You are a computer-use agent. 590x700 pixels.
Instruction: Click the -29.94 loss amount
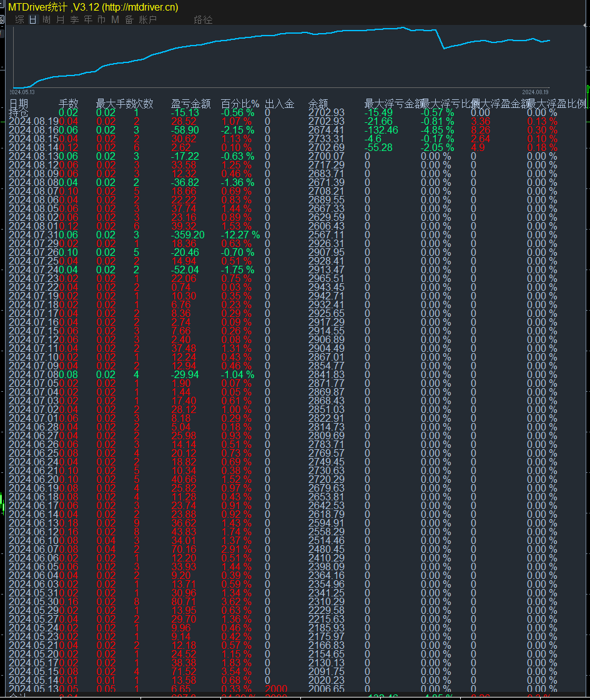(x=185, y=374)
